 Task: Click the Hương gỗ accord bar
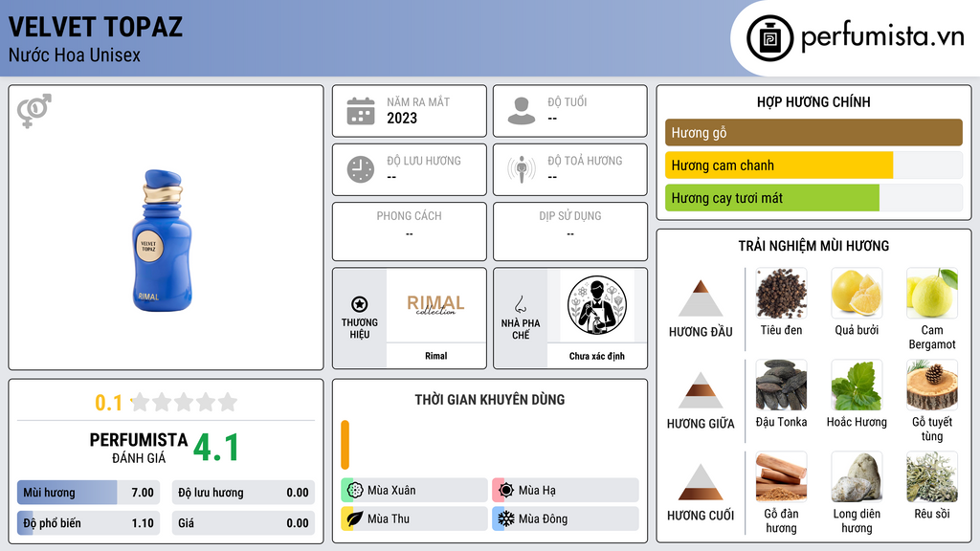tap(813, 132)
